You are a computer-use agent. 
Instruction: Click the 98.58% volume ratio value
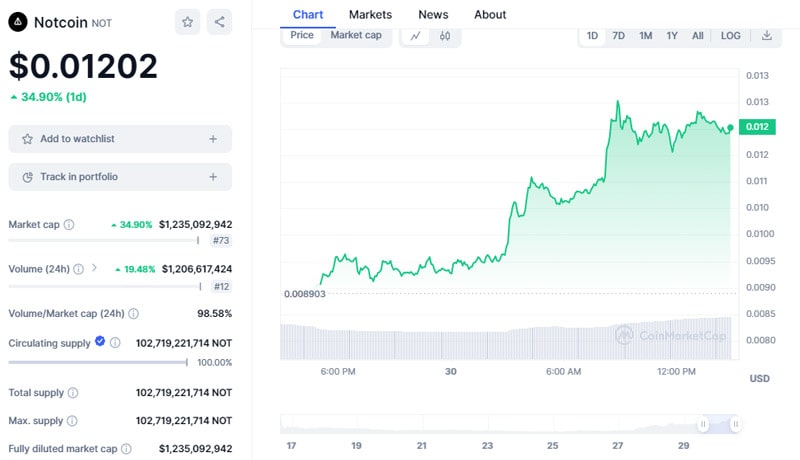[x=214, y=313]
